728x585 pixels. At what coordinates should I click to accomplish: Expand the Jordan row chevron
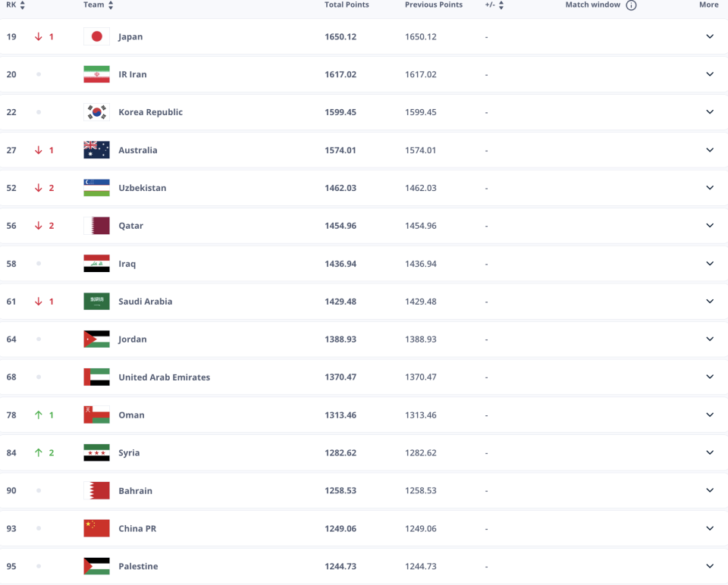coord(710,339)
